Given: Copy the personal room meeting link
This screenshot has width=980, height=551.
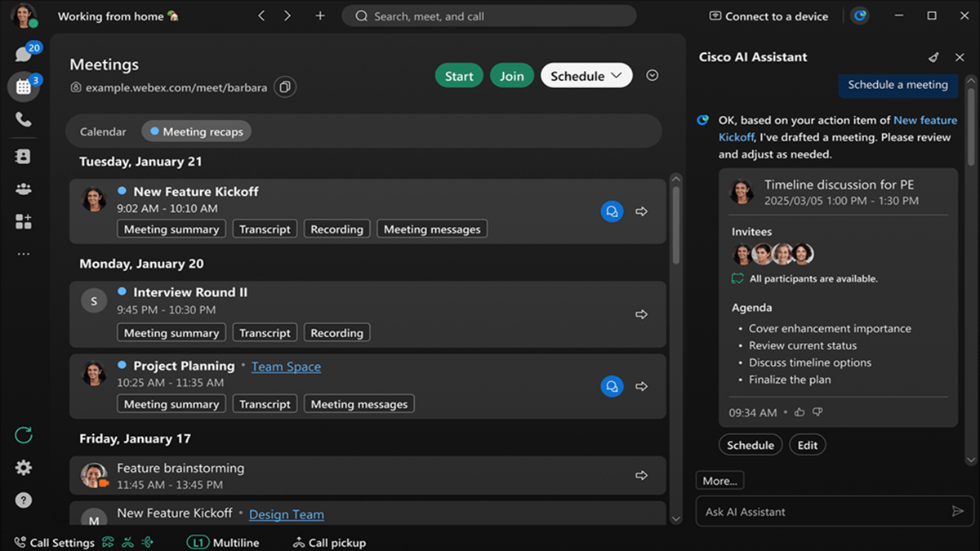Looking at the screenshot, I should coord(284,87).
